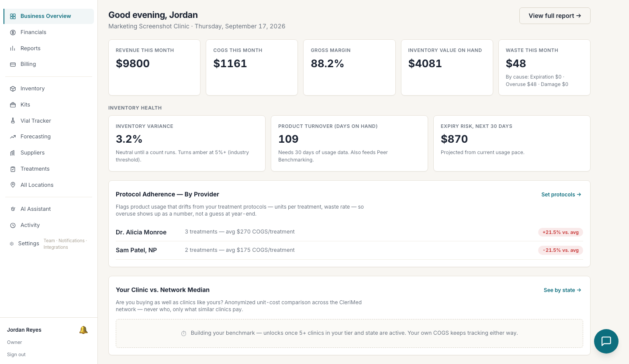Click the Reports bar chart icon

coord(13,48)
